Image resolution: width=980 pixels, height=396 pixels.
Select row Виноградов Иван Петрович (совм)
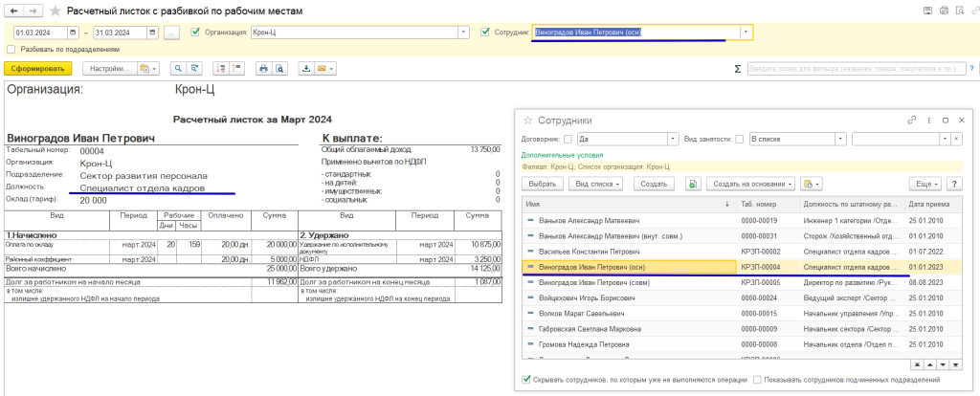(743, 282)
